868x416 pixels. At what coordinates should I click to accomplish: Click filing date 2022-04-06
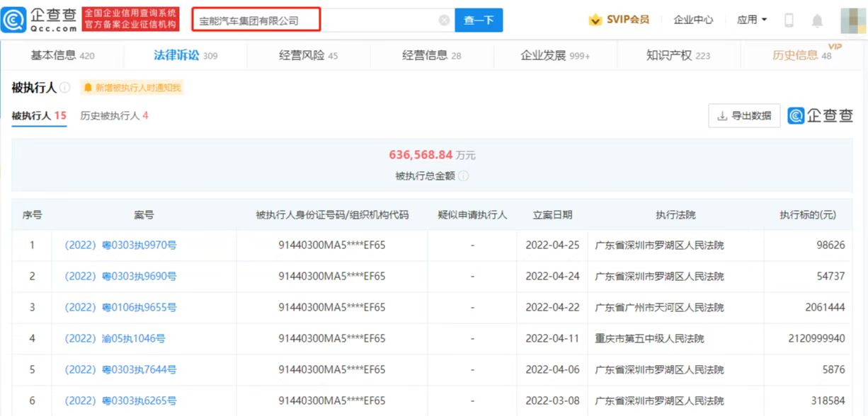[552, 370]
